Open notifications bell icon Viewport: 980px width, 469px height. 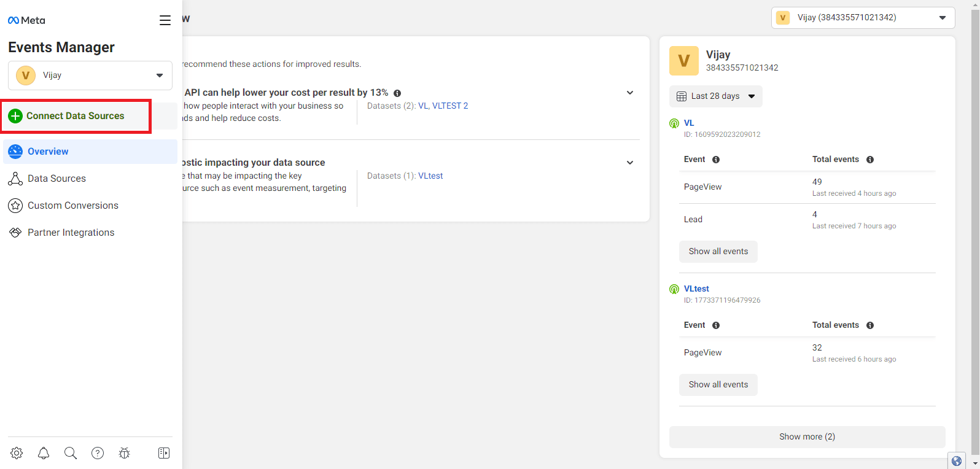coord(44,453)
